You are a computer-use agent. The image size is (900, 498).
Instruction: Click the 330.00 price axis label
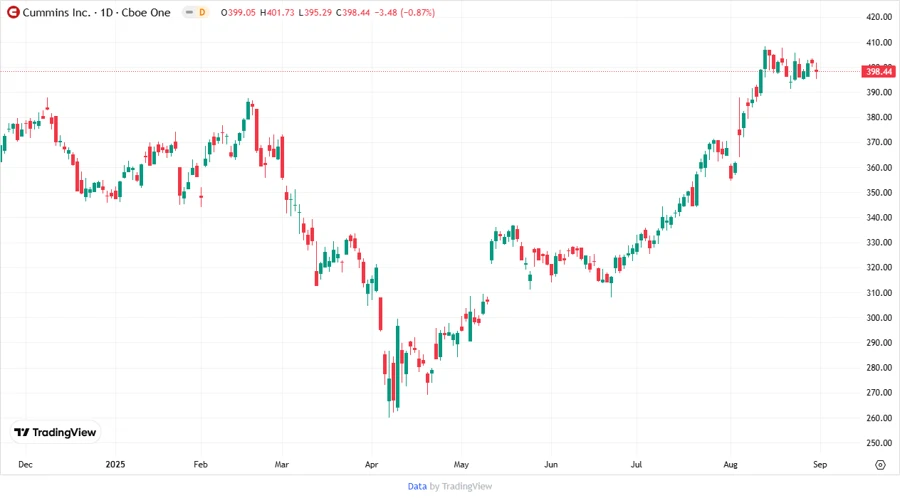(x=879, y=243)
